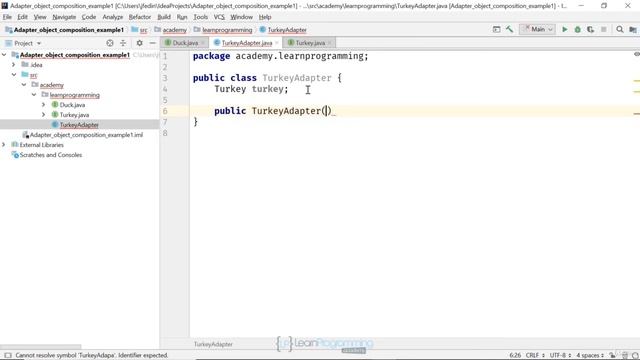640x360 pixels.
Task: Collapse the src folder
Action: (14, 75)
